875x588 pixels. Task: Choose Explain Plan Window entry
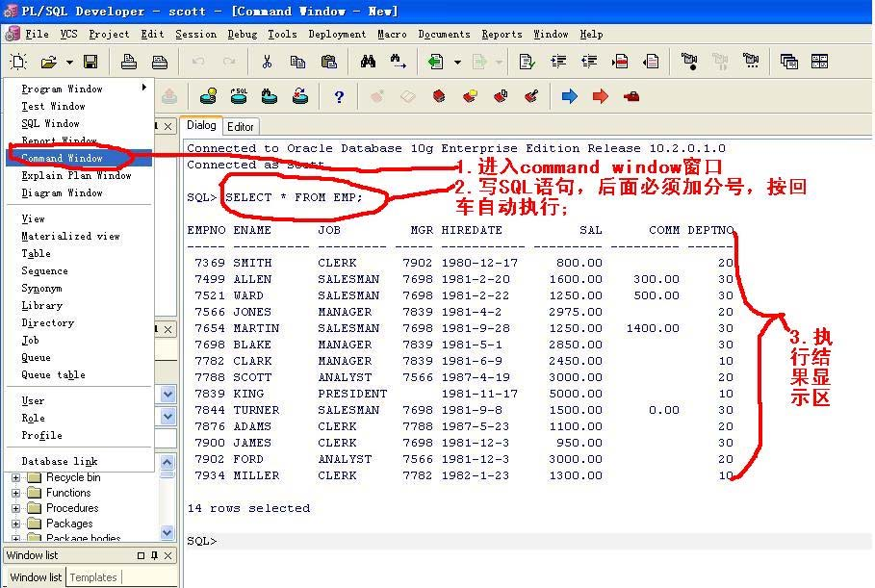pyautogui.click(x=79, y=175)
